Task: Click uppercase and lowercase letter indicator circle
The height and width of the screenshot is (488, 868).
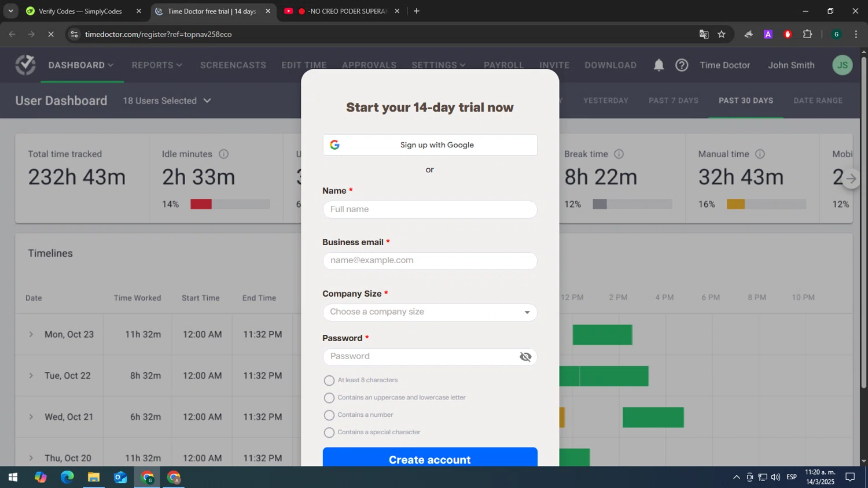Action: coord(329,398)
